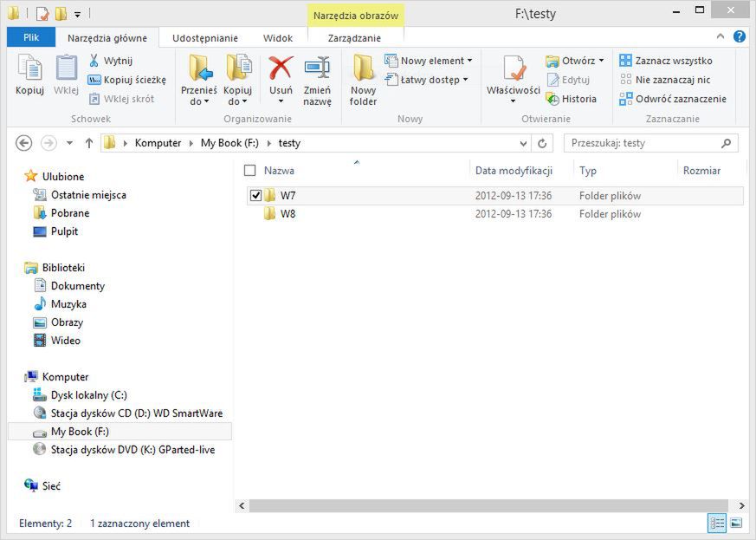The width and height of the screenshot is (756, 540).
Task: Select the W8 folder row
Action: (x=494, y=214)
